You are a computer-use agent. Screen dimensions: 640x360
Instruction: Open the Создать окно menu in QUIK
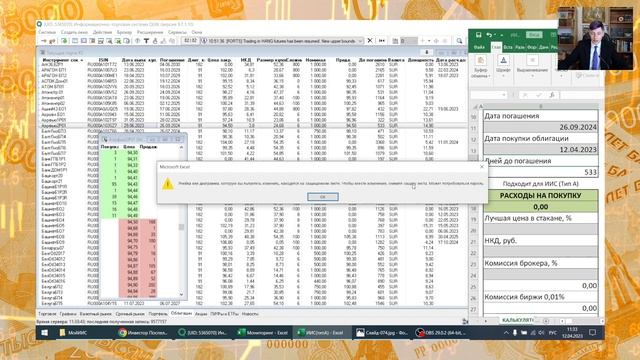click(x=74, y=32)
